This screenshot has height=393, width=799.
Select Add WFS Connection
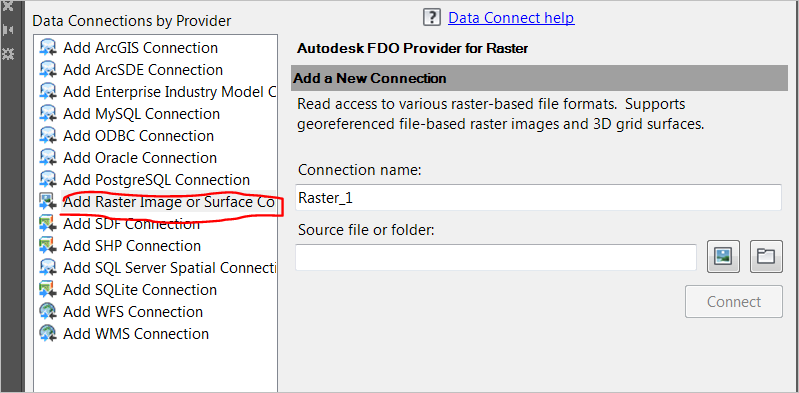(133, 311)
